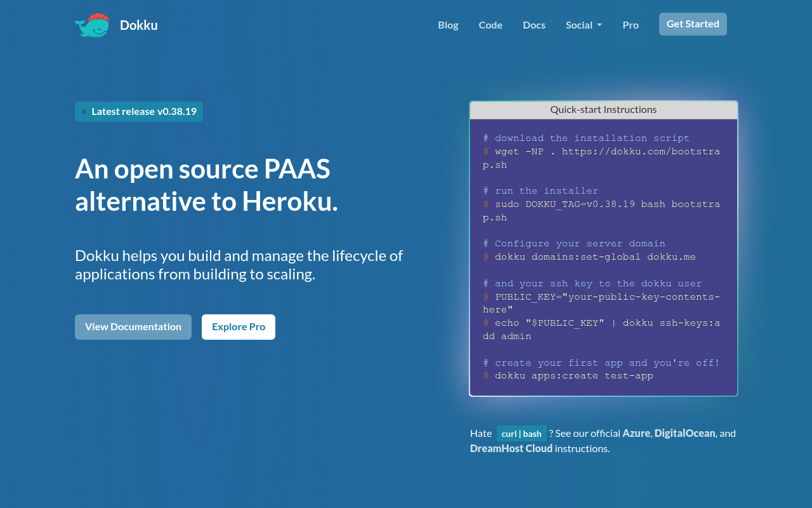Click the View Documentation button
This screenshot has width=812, height=508.
click(133, 327)
